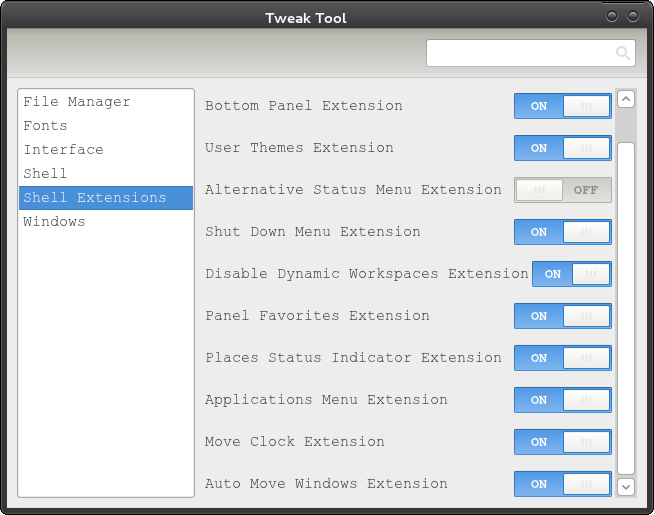654x515 pixels.
Task: Disable Auto Move Windows Extension
Action: [562, 484]
